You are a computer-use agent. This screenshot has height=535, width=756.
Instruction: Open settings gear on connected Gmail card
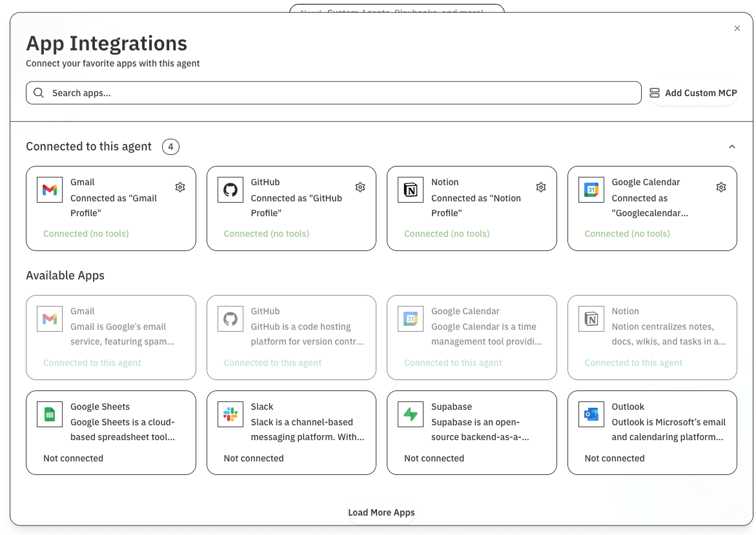click(x=180, y=187)
